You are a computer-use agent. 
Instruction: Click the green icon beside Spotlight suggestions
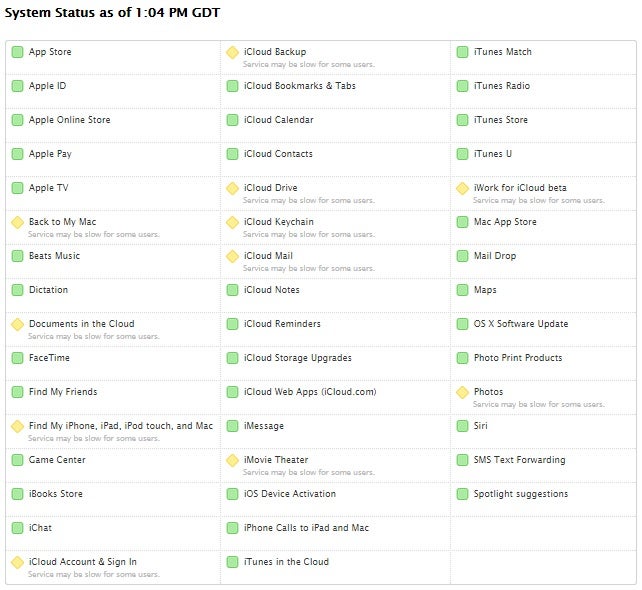[x=462, y=494]
